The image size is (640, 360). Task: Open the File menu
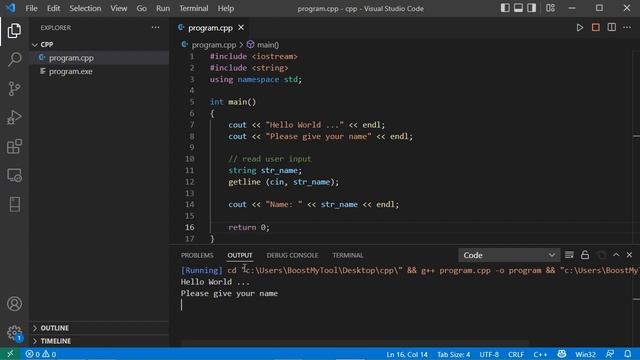31,8
